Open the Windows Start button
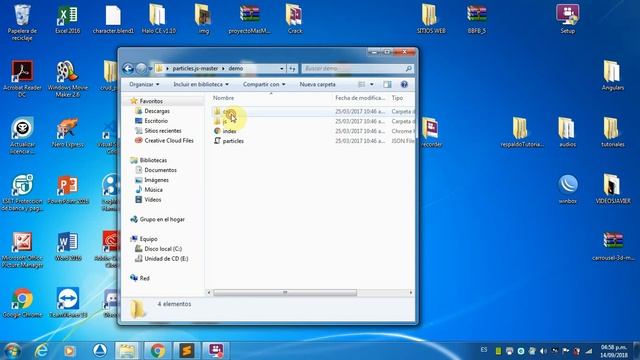640x360 pixels. [12, 351]
